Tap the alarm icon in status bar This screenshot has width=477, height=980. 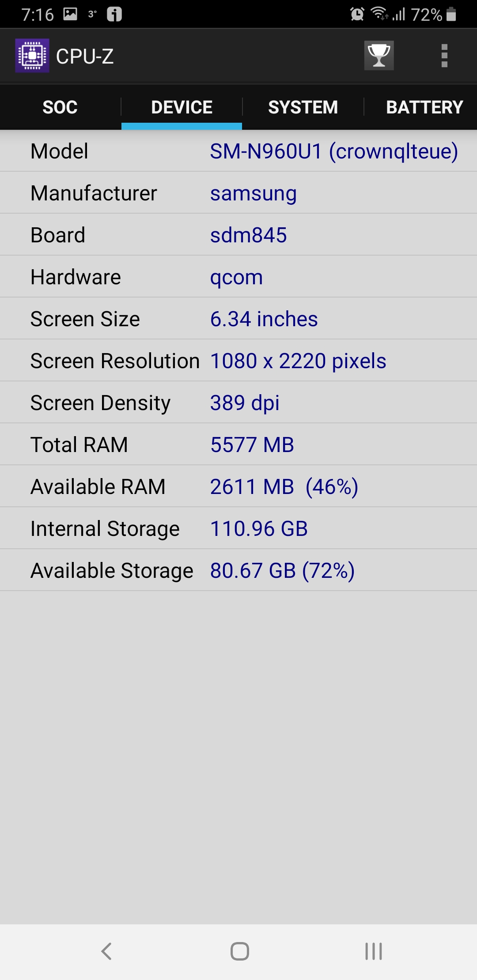[357, 14]
